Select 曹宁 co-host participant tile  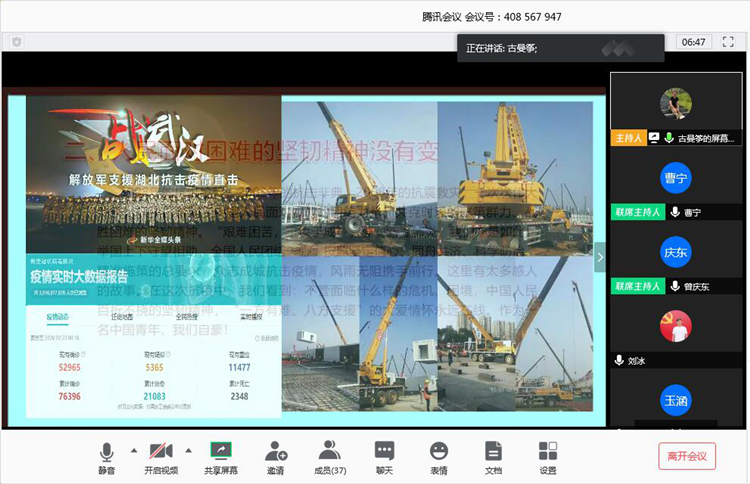[676, 180]
